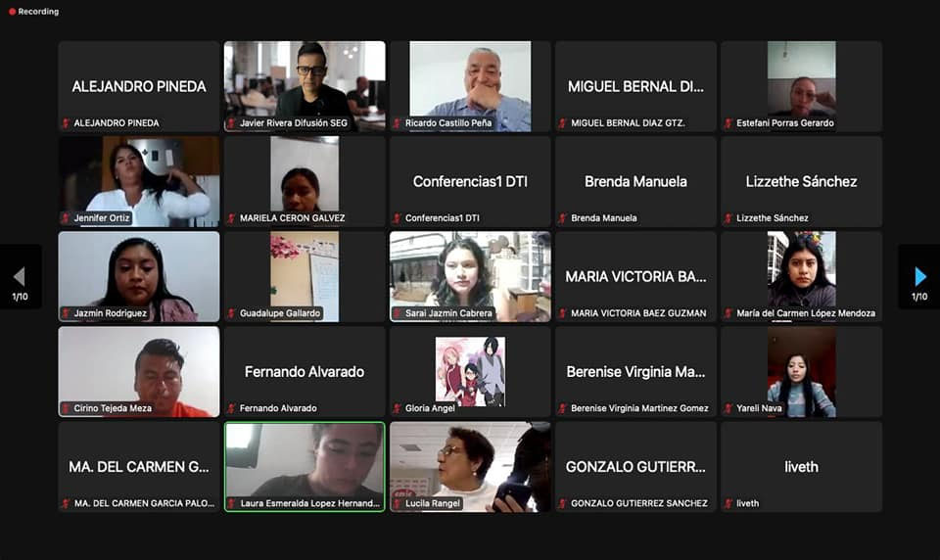Go to next gallery page arrow
The width and height of the screenshot is (940, 560).
coord(920,276)
